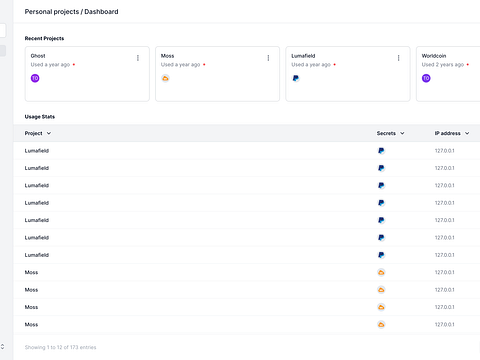Image resolution: width=480 pixels, height=360 pixels.
Task: Click the 'Used 2 years ago' label
Action: coord(443,65)
